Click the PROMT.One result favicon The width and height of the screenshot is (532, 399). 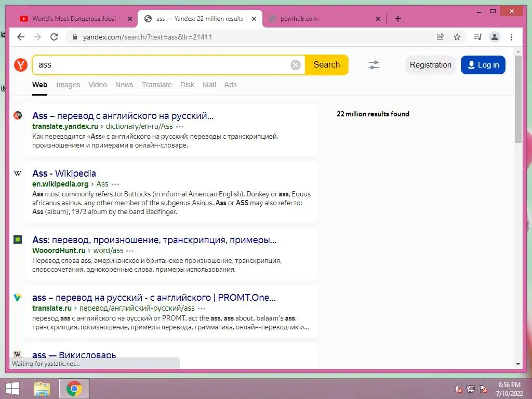[18, 297]
